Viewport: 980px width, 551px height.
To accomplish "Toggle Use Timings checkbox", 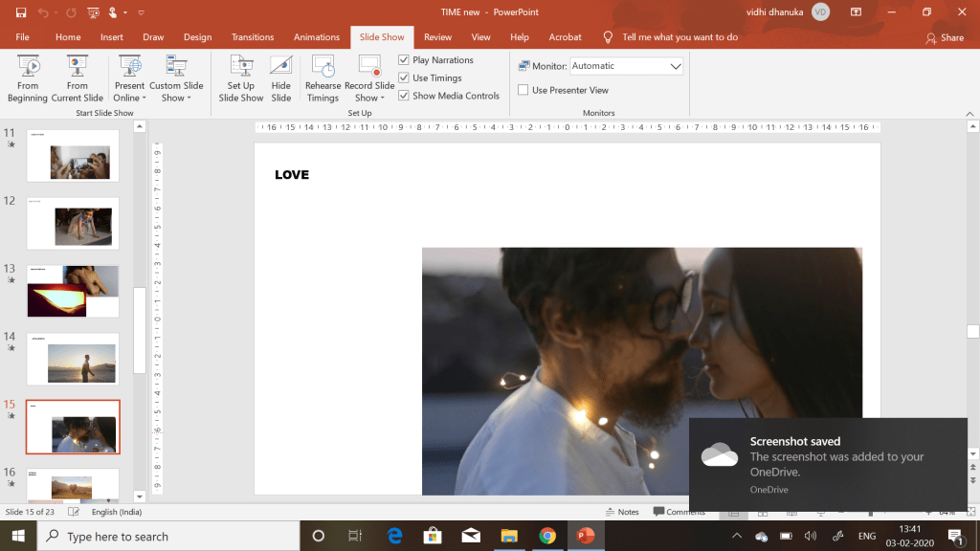I will 404,78.
